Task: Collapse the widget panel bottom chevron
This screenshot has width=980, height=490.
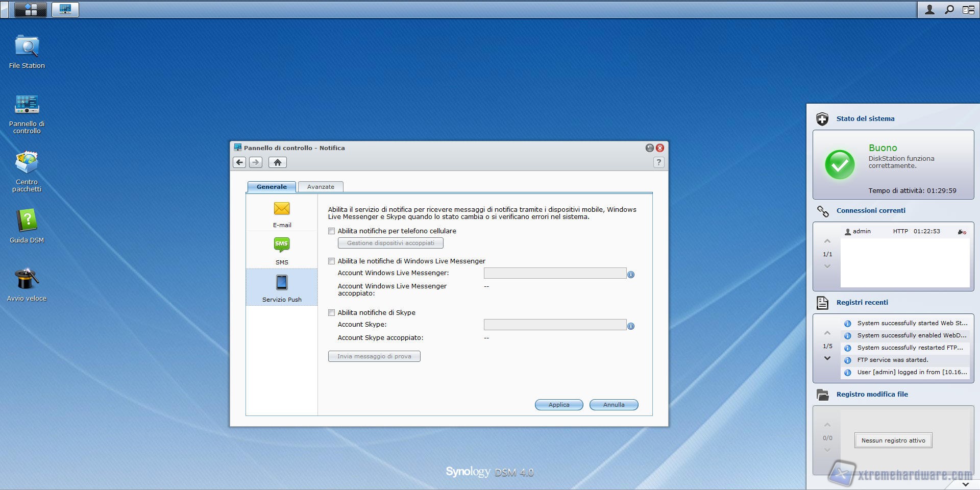Action: pyautogui.click(x=965, y=484)
